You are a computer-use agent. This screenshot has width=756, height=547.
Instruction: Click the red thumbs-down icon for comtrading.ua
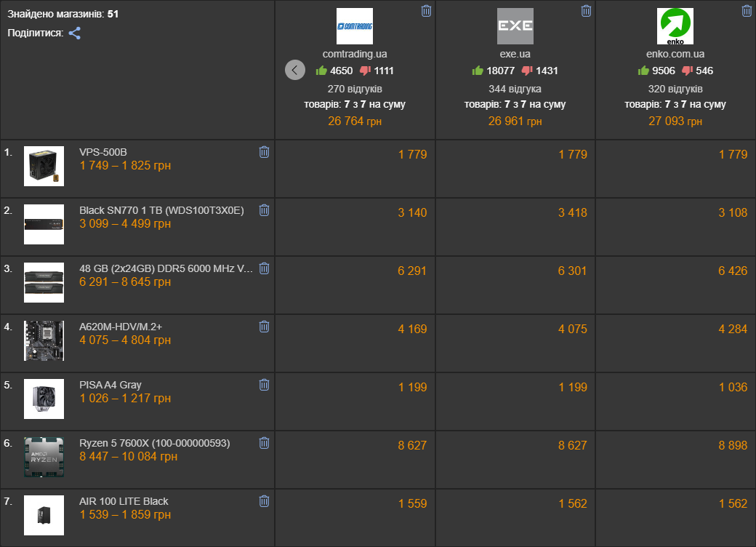(x=366, y=71)
